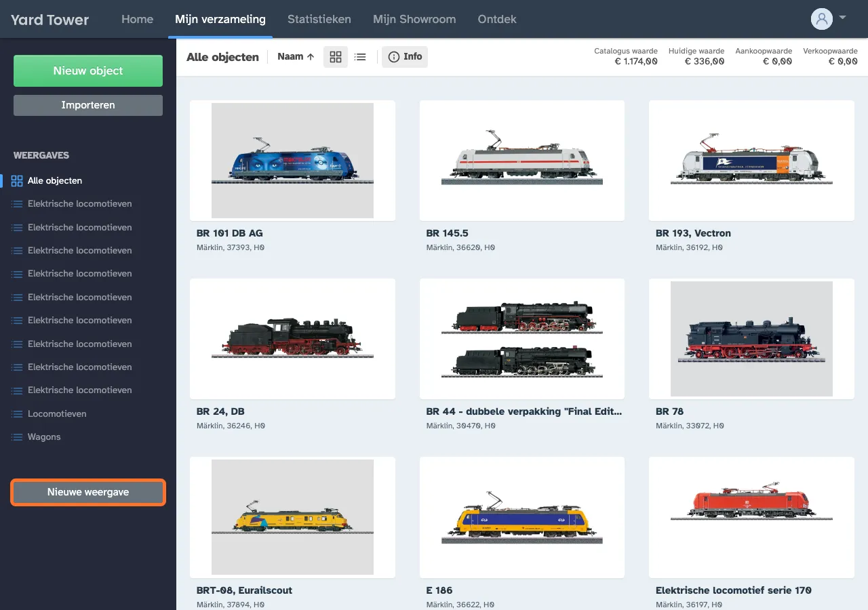Click the list icon beside Wagons
The image size is (868, 610).
(18, 437)
